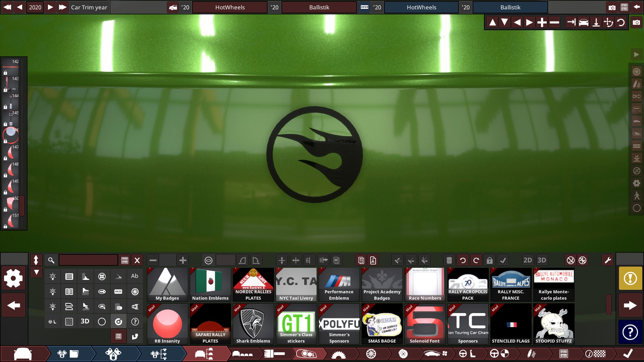Toggle the 2D fixture mode
This screenshot has width=644, height=362.
527,260
